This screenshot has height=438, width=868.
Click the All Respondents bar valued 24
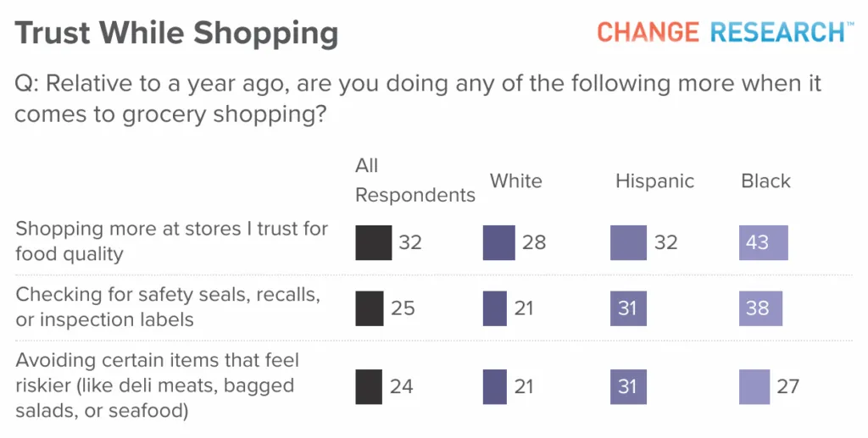click(369, 386)
